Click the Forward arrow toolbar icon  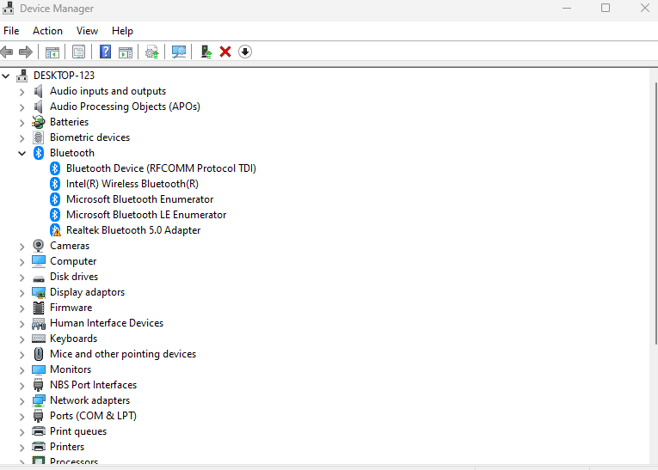(x=26, y=52)
